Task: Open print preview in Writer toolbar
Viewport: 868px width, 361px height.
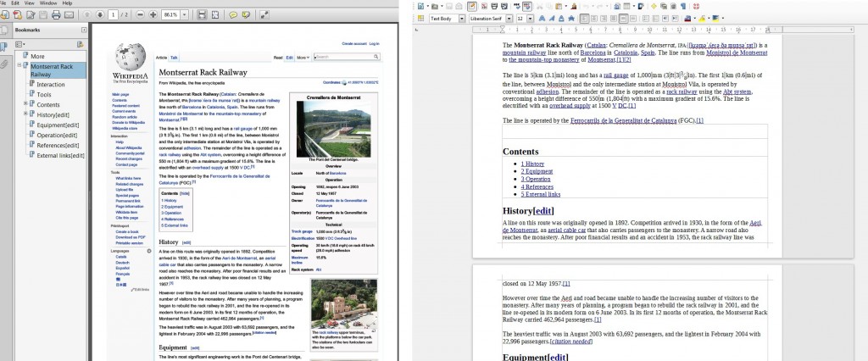Action: pyautogui.click(x=504, y=6)
